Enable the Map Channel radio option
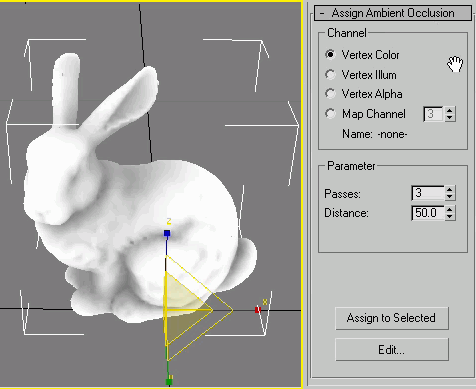 tap(330, 114)
